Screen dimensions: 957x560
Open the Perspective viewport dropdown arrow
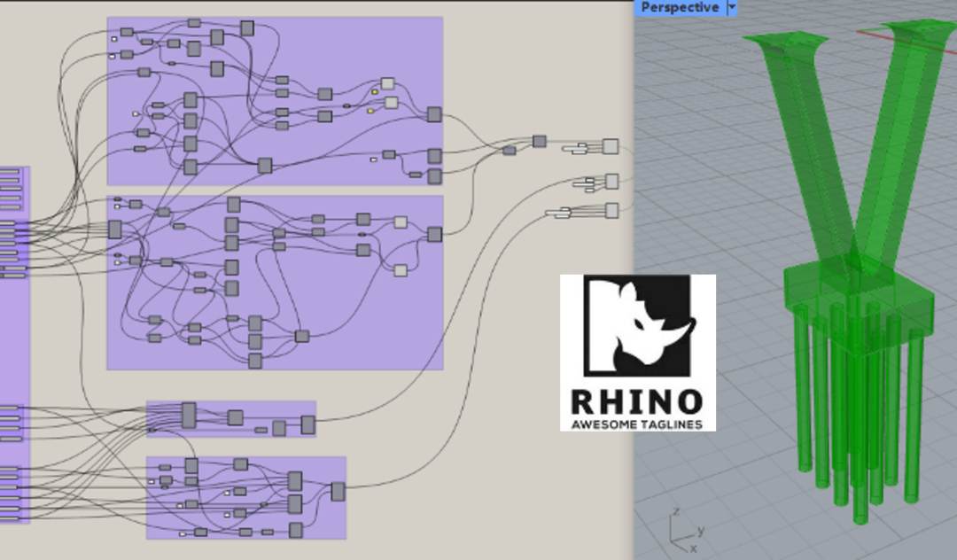coord(732,7)
